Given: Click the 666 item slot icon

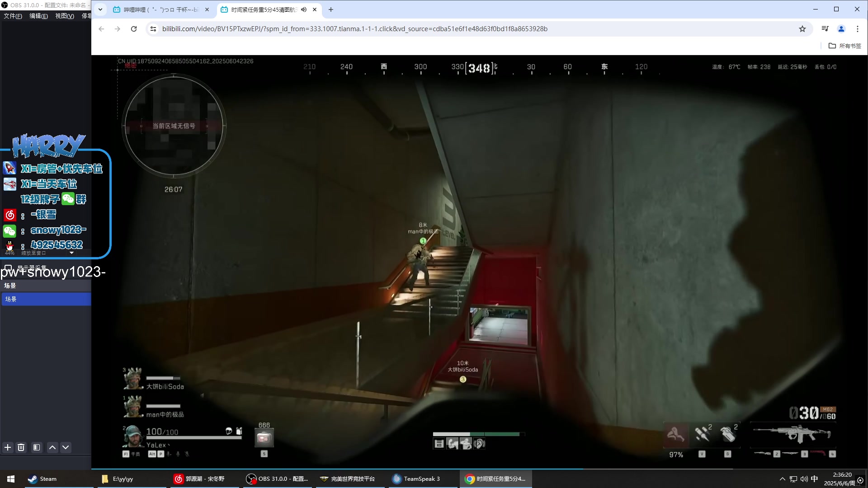Looking at the screenshot, I should (264, 438).
